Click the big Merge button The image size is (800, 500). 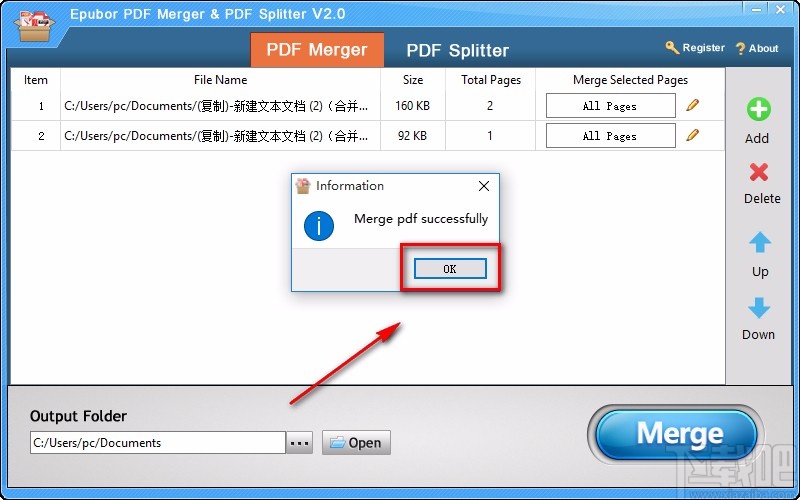676,434
